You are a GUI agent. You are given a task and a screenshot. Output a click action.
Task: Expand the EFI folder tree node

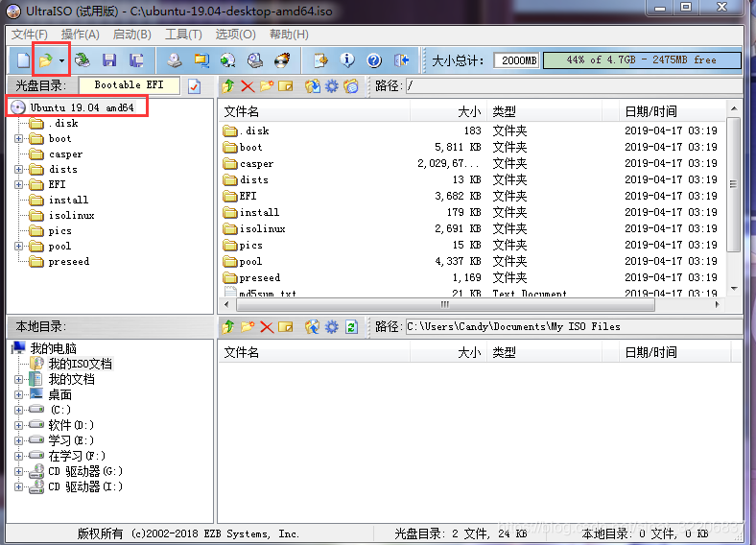[18, 185]
